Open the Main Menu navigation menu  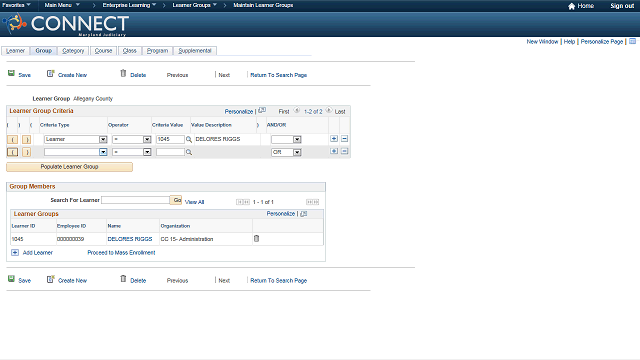(62, 5)
